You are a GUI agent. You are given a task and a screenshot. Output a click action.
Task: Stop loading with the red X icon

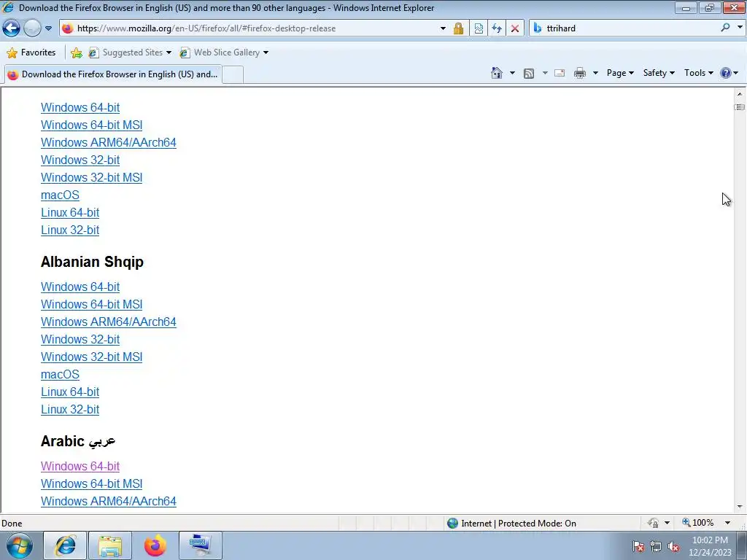[x=515, y=28]
